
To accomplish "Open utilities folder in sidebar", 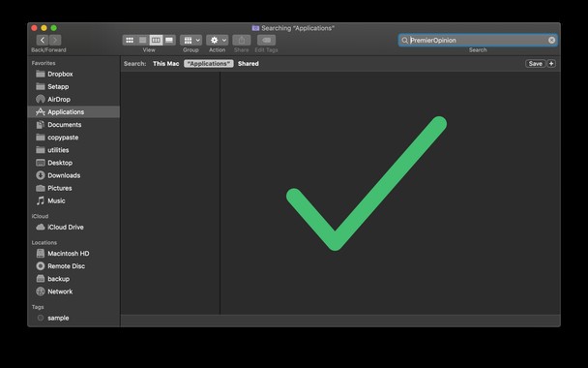I will click(73, 150).
